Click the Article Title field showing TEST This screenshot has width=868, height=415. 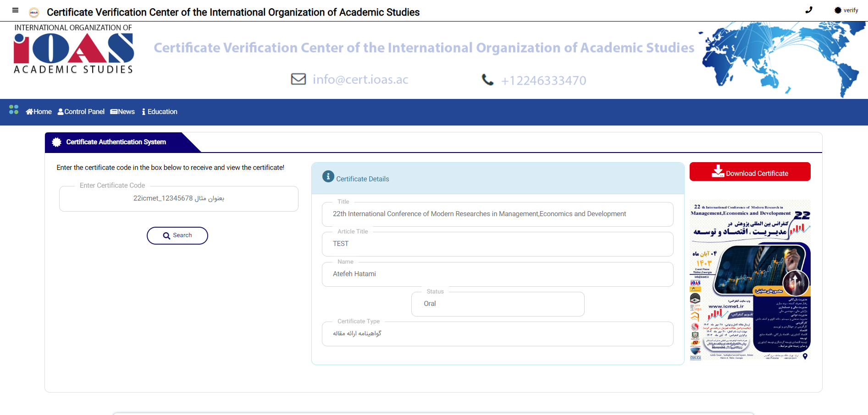(498, 244)
